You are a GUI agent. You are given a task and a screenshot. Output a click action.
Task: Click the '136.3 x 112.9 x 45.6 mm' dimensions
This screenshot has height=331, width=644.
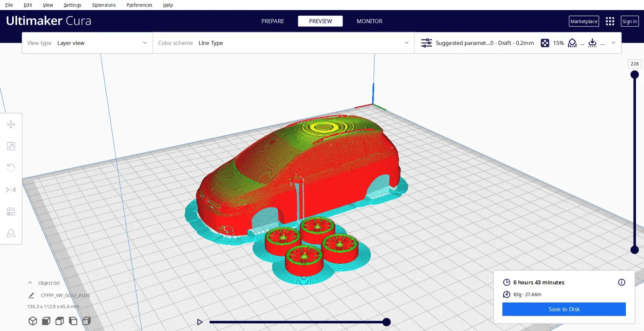[53, 306]
